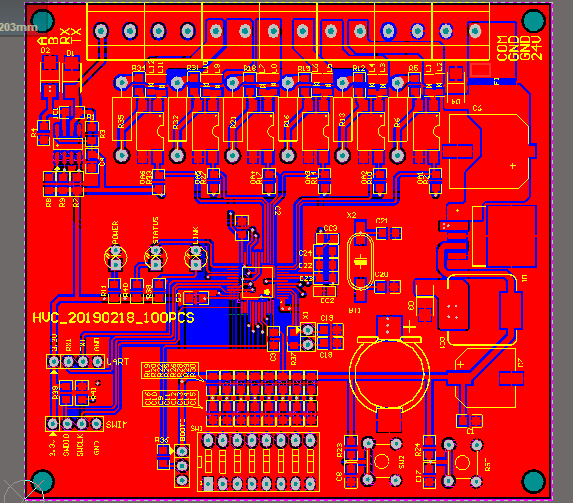
Task: Click the POWER LED footprint
Action: coord(115,257)
